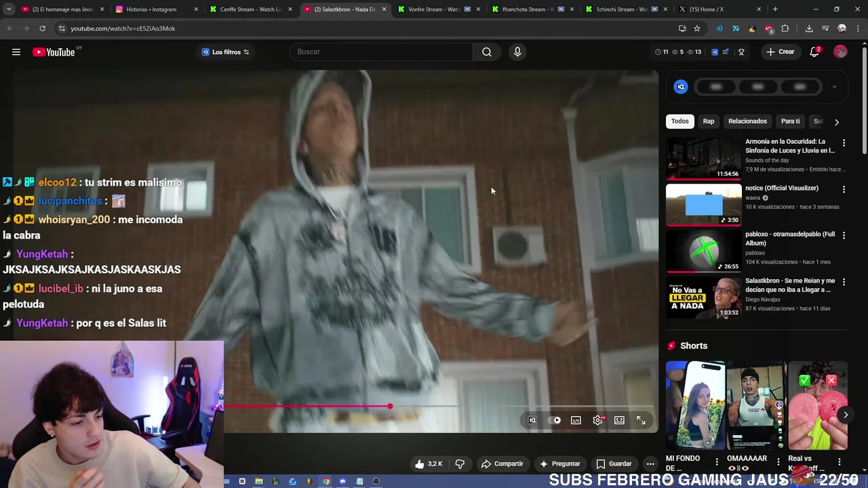Click the Compartir button
The image size is (868, 488).
(x=502, y=464)
